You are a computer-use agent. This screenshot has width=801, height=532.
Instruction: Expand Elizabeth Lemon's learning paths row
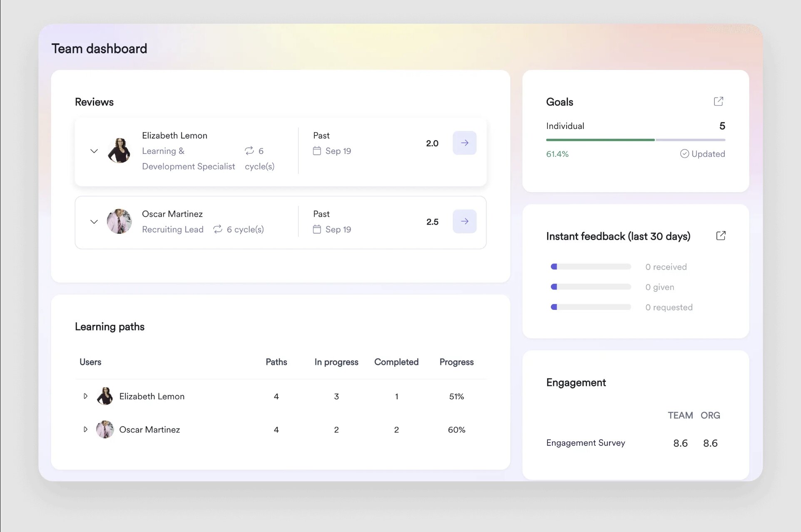(x=85, y=396)
